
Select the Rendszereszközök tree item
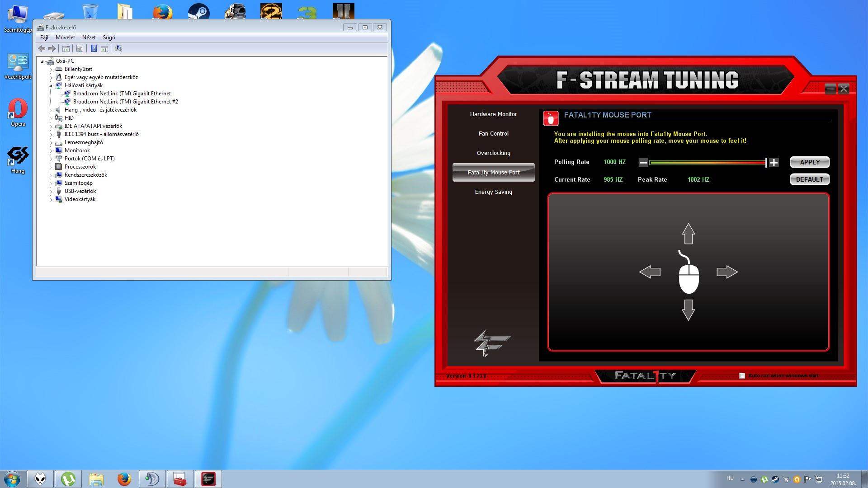tap(85, 175)
